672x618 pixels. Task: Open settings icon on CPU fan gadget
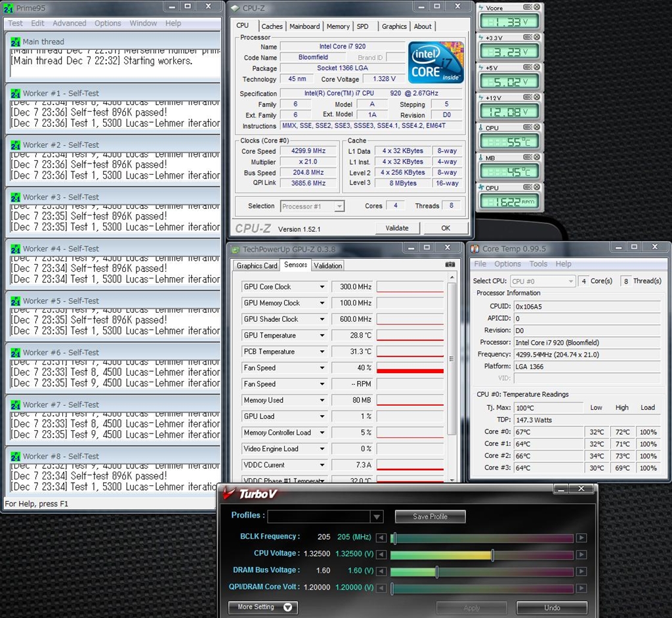click(x=528, y=188)
